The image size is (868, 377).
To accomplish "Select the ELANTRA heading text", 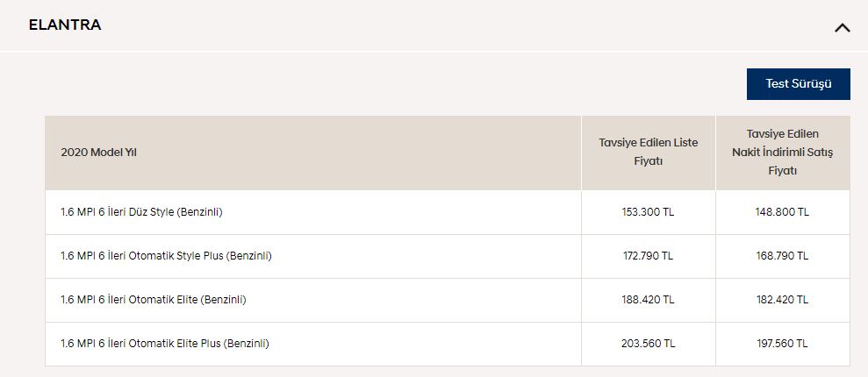I will pos(65,25).
